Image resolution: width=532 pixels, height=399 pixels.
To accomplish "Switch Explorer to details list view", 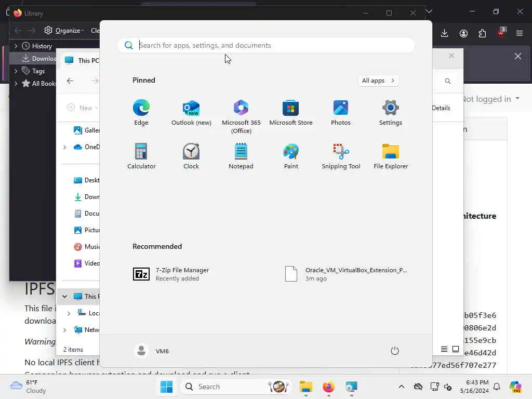I will (x=444, y=349).
